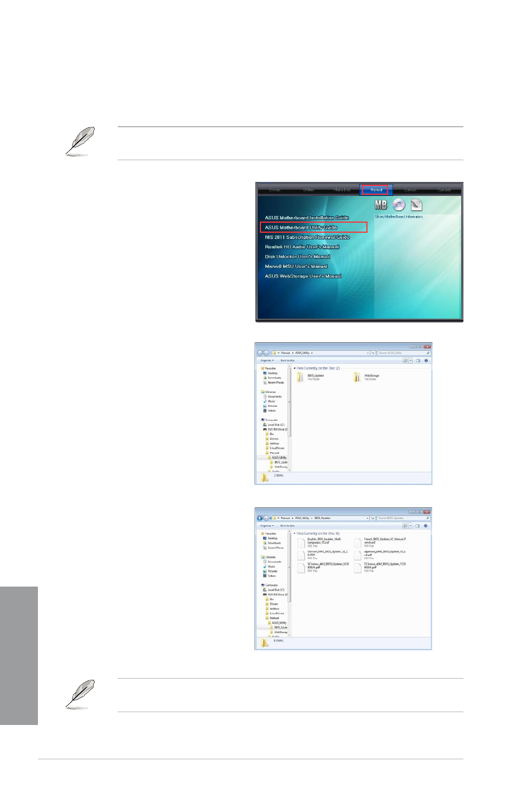
Task: Click Burn to disc in BIOS_Updater window
Action: (x=288, y=526)
